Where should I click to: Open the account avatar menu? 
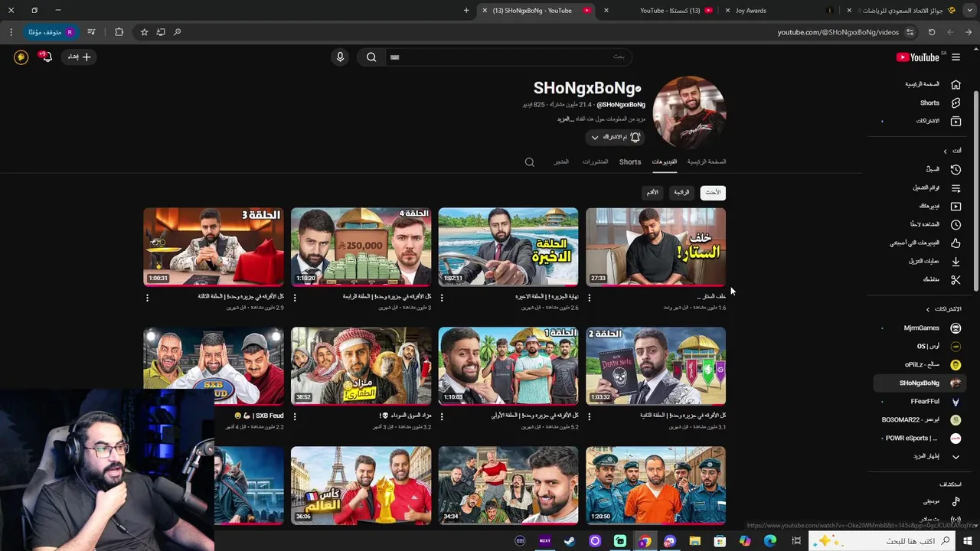(x=21, y=57)
